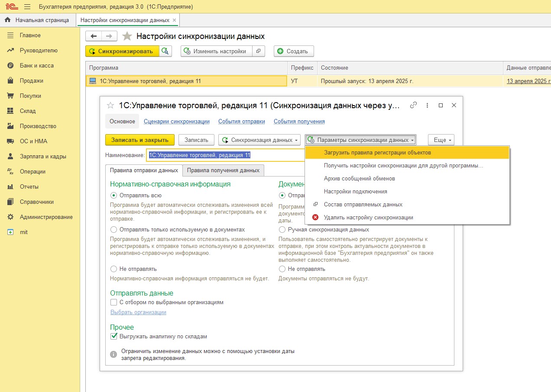
Task: Open the Производство factory icon
Action: click(10, 126)
